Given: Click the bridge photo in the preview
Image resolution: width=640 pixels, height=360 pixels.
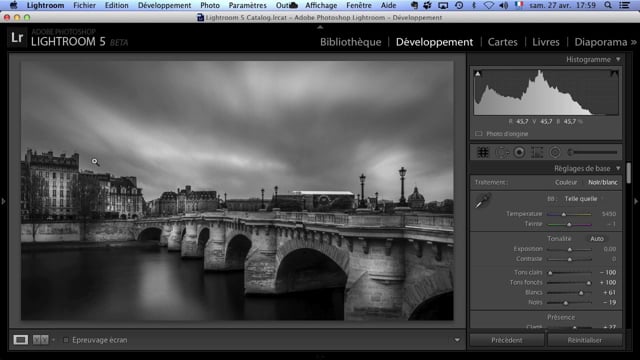Looking at the screenshot, I should tap(237, 191).
